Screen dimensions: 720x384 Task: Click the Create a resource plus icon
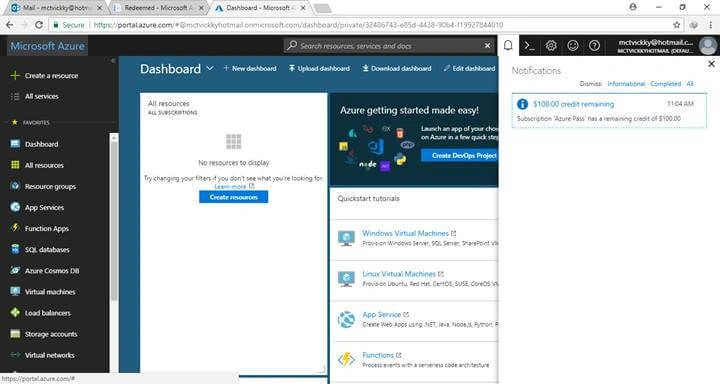pyautogui.click(x=15, y=75)
